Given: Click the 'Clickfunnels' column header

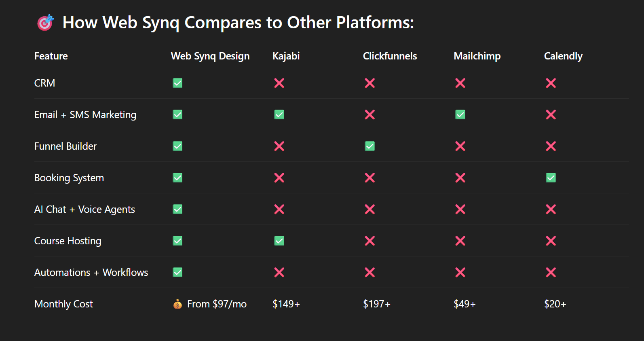Looking at the screenshot, I should pyautogui.click(x=390, y=56).
